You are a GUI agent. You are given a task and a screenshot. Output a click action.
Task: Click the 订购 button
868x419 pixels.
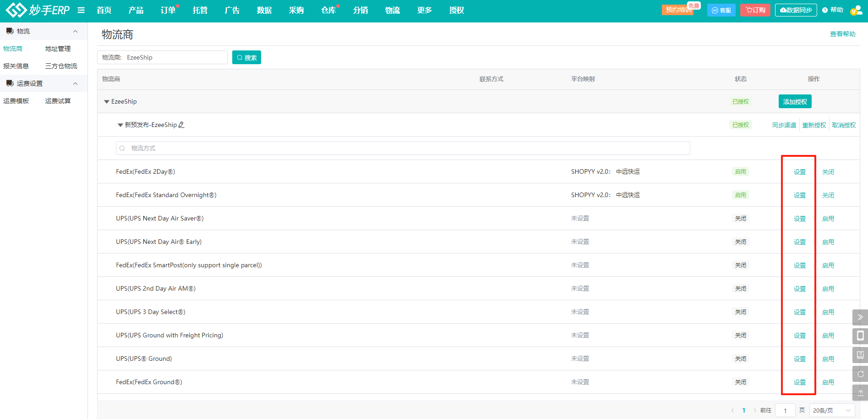pyautogui.click(x=755, y=10)
